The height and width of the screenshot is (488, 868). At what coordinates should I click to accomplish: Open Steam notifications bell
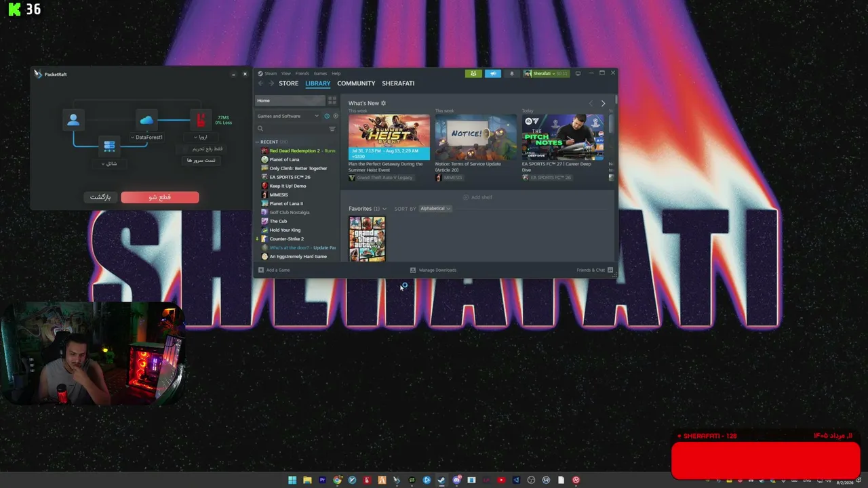(512, 73)
